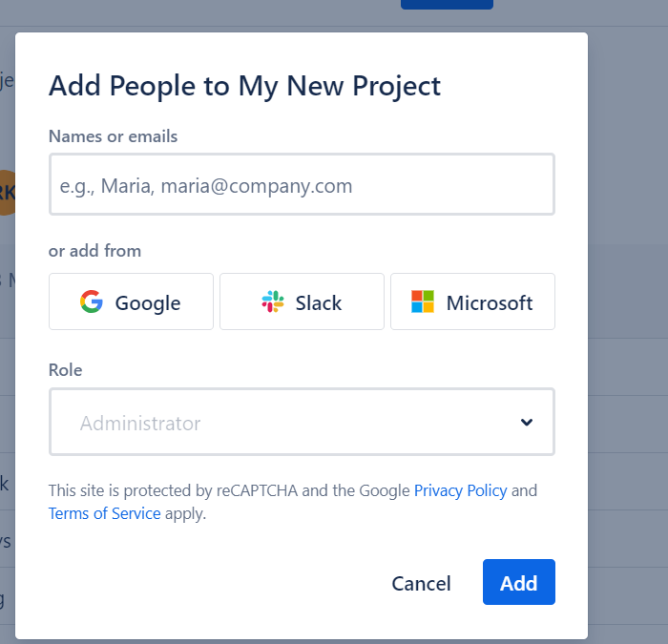Click the "or add from" label
The height and width of the screenshot is (644, 668).
[x=94, y=251]
